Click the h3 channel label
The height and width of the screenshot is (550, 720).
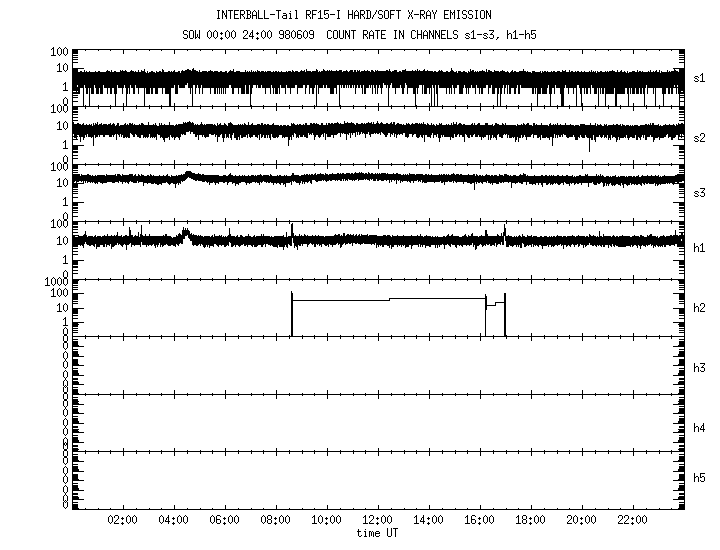(x=700, y=368)
